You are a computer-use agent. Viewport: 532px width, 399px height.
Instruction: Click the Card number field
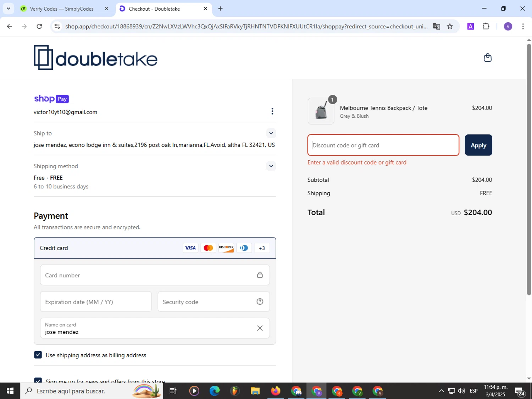pyautogui.click(x=155, y=275)
